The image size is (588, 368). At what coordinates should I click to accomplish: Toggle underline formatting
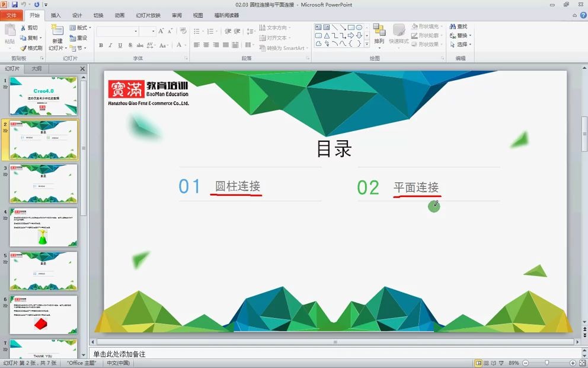click(x=120, y=45)
